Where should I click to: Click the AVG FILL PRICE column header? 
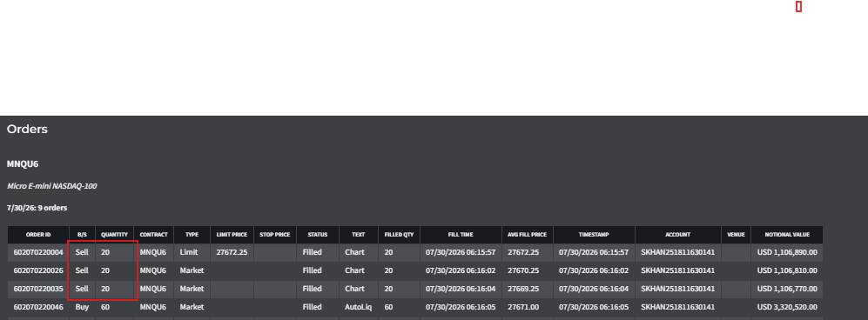click(527, 235)
